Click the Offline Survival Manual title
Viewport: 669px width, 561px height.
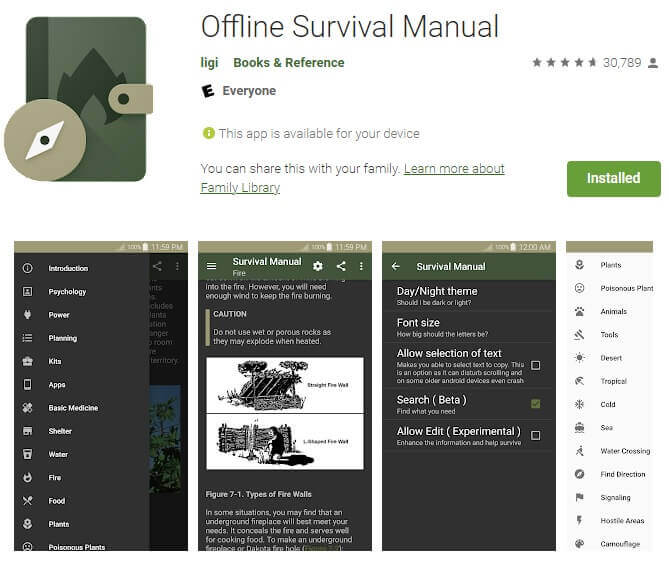click(350, 27)
